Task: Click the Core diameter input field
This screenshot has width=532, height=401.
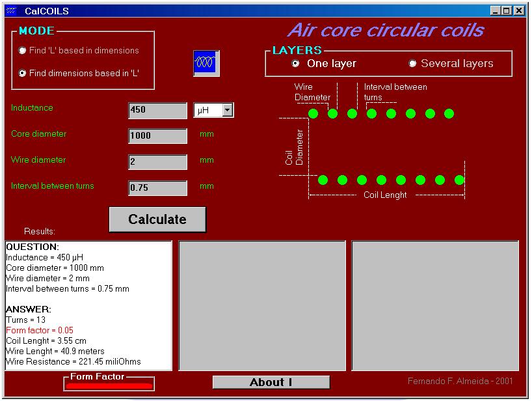Action: tap(158, 136)
